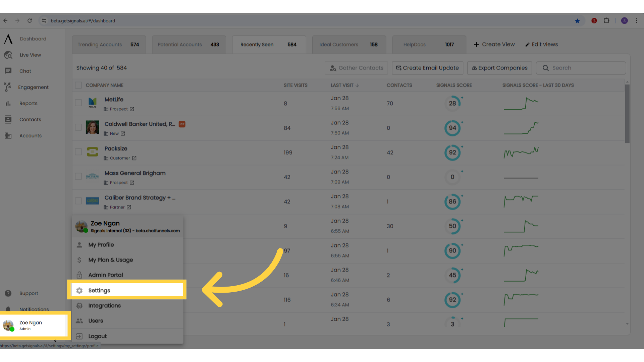Image resolution: width=644 pixels, height=362 pixels.
Task: Open the Dashboard from the sidebar
Action: 33,39
